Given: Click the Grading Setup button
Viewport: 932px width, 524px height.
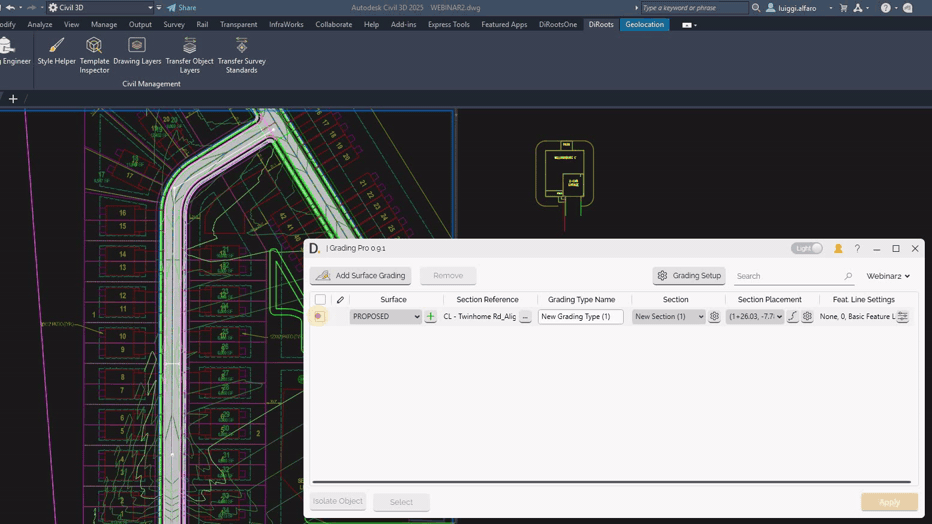Looking at the screenshot, I should coord(689,276).
